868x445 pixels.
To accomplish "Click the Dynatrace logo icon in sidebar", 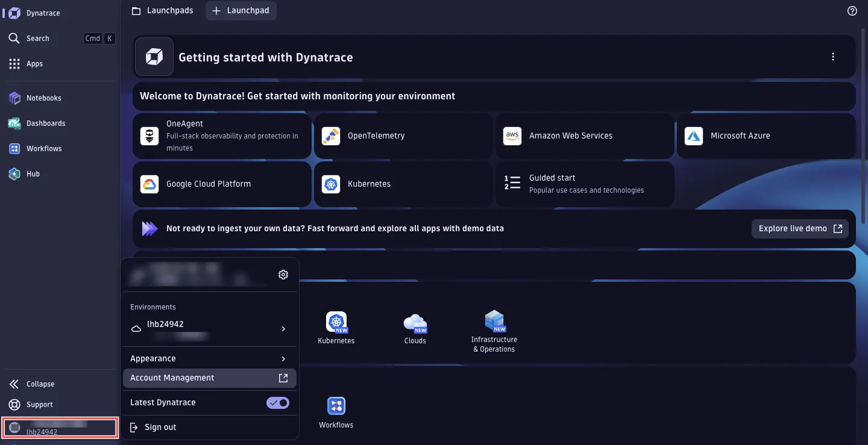I will tap(14, 13).
